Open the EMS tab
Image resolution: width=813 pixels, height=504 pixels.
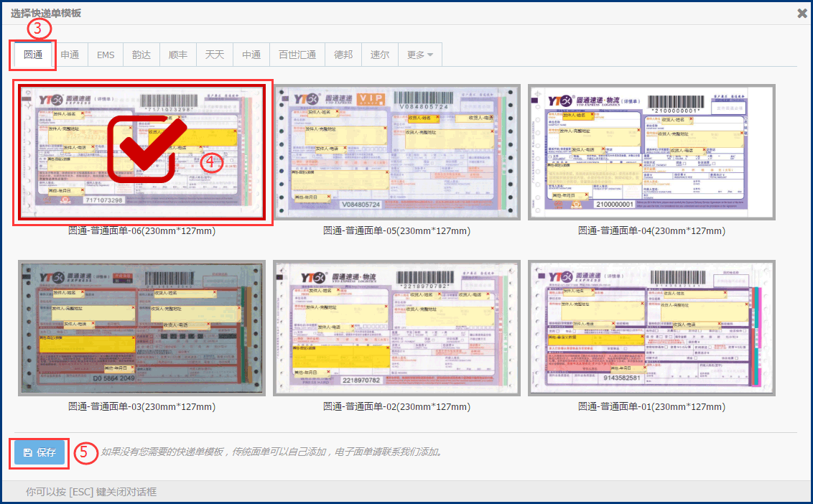[x=106, y=55]
